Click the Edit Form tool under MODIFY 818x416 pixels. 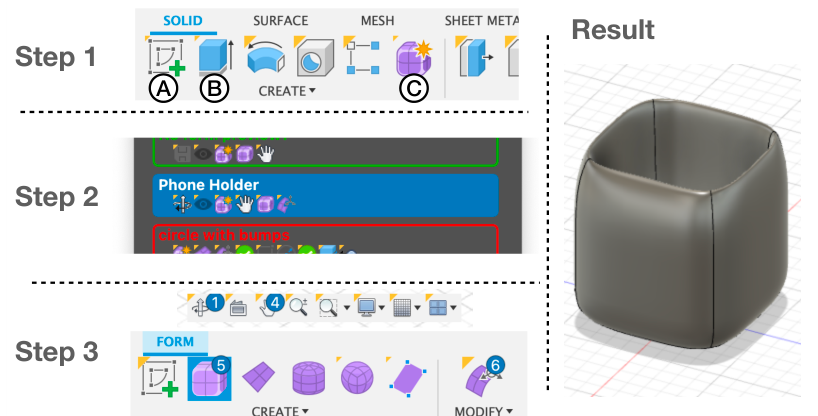[x=482, y=378]
